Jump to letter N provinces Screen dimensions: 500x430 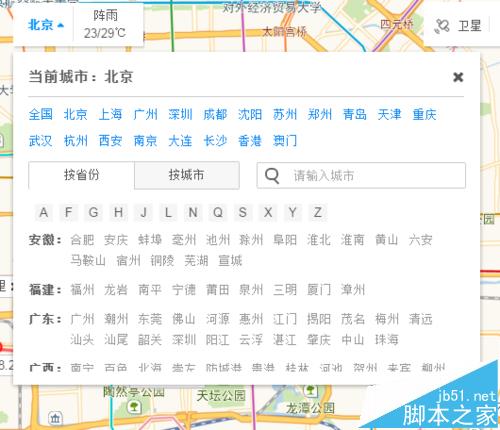(x=193, y=212)
